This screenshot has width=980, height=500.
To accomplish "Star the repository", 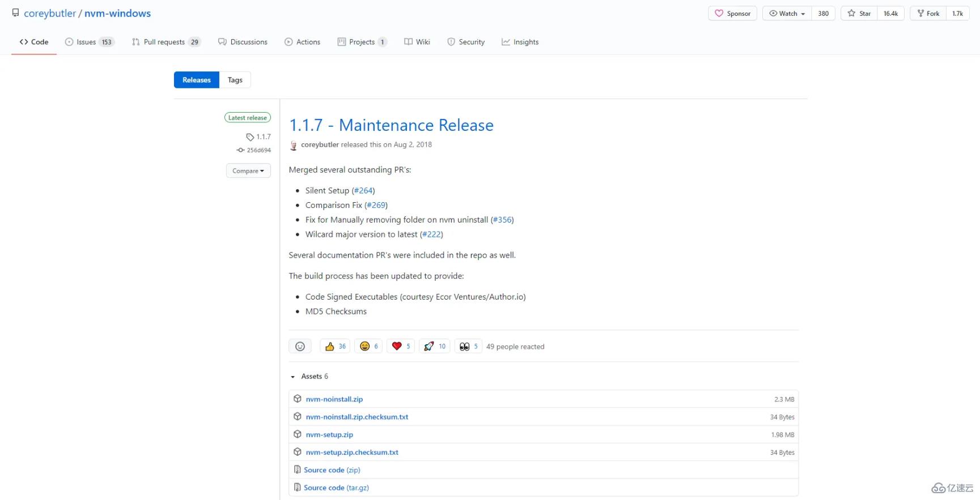I will click(x=859, y=14).
